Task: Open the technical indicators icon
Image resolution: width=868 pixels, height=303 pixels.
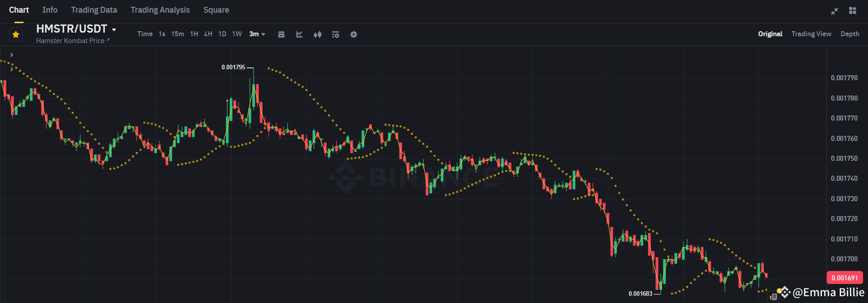Action: (299, 34)
